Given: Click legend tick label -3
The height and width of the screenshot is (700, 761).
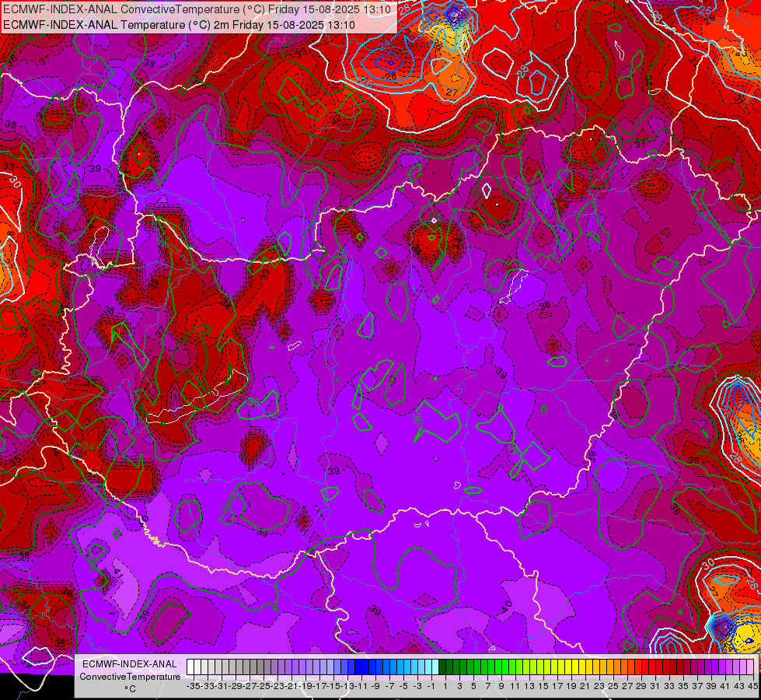Looking at the screenshot, I should (x=417, y=686).
